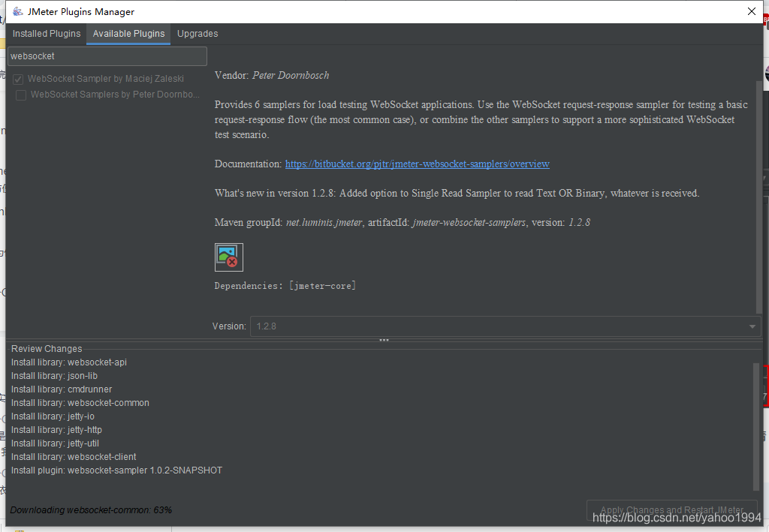Screen dimensions: 769x532
Task: Click 'Install plugin: websocket-sampler 1.0.2-SNAPSHOT' line
Action: point(116,470)
